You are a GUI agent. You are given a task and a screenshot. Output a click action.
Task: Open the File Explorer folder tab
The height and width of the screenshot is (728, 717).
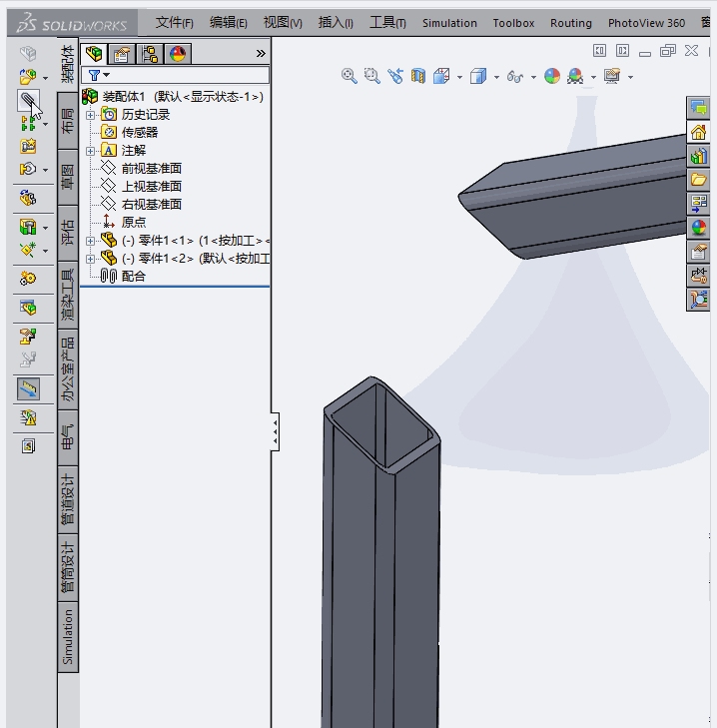tap(698, 180)
